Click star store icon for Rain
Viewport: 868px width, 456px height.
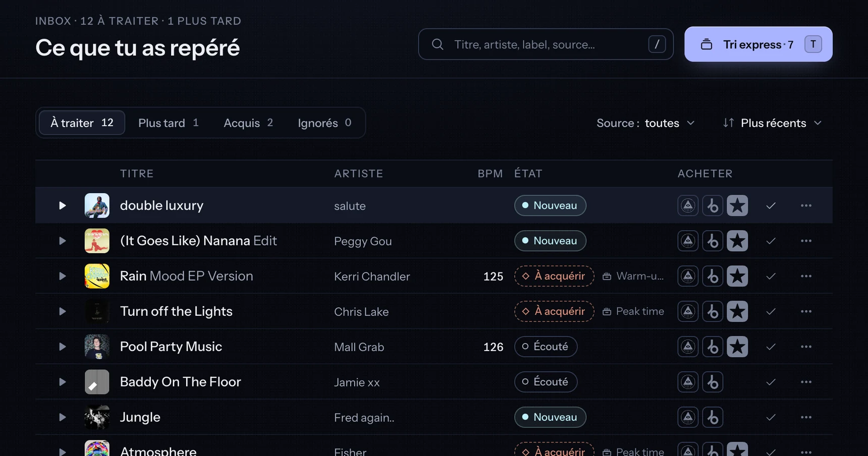coord(737,276)
